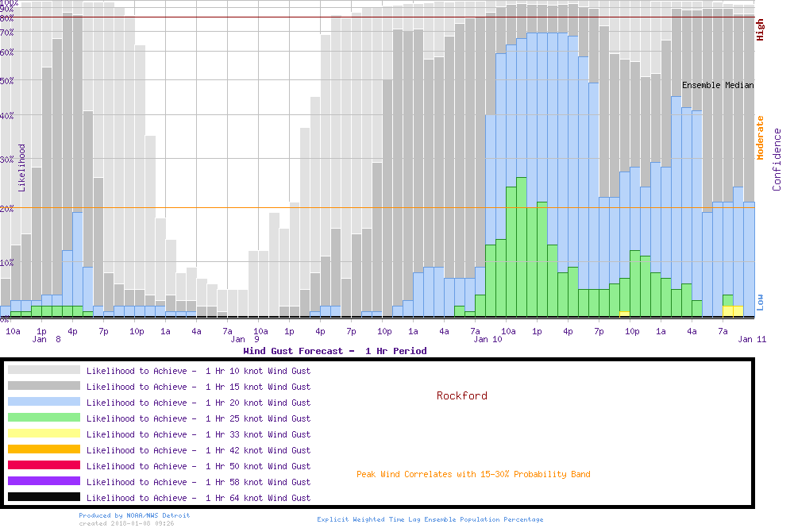The image size is (794, 532).
Task: Click the orange 42 knot legend swatch
Action: tap(44, 449)
